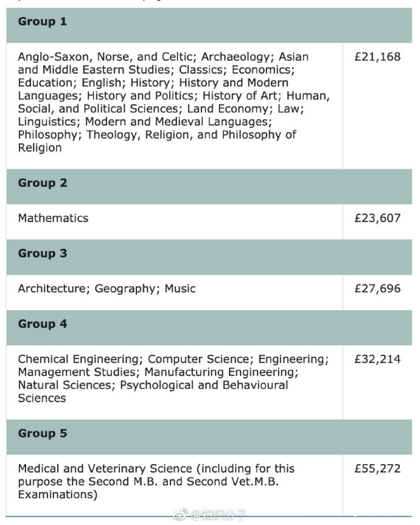
Task: Click the Group 5 header
Action: point(43,434)
